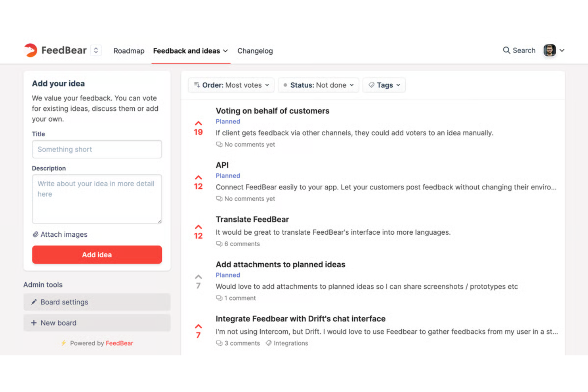The width and height of the screenshot is (588, 392).
Task: Expand the user account chevron
Action: [x=562, y=50]
